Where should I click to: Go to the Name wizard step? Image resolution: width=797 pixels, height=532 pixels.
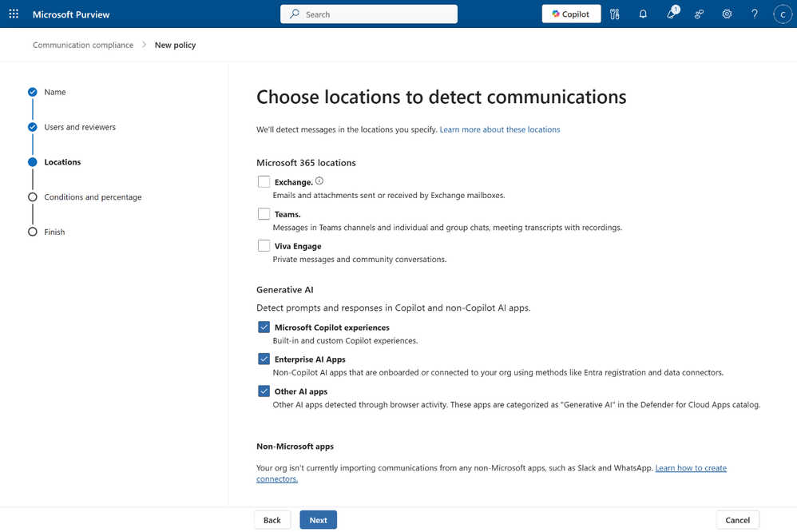[x=54, y=92]
